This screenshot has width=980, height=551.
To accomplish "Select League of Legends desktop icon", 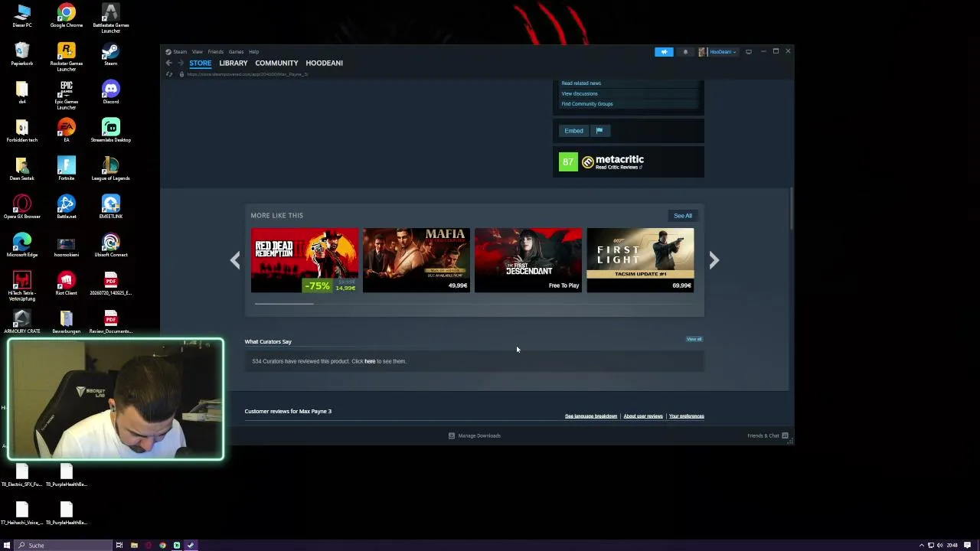I will (111, 169).
